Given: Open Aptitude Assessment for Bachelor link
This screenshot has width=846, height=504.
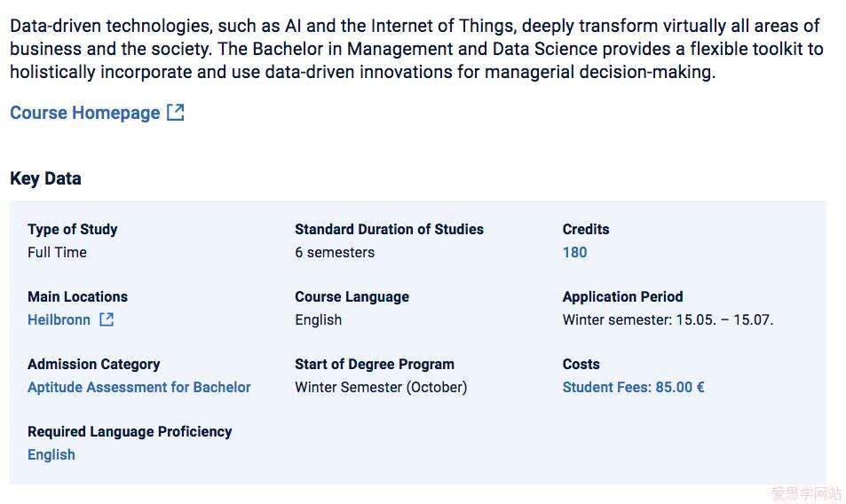Looking at the screenshot, I should pyautogui.click(x=138, y=387).
